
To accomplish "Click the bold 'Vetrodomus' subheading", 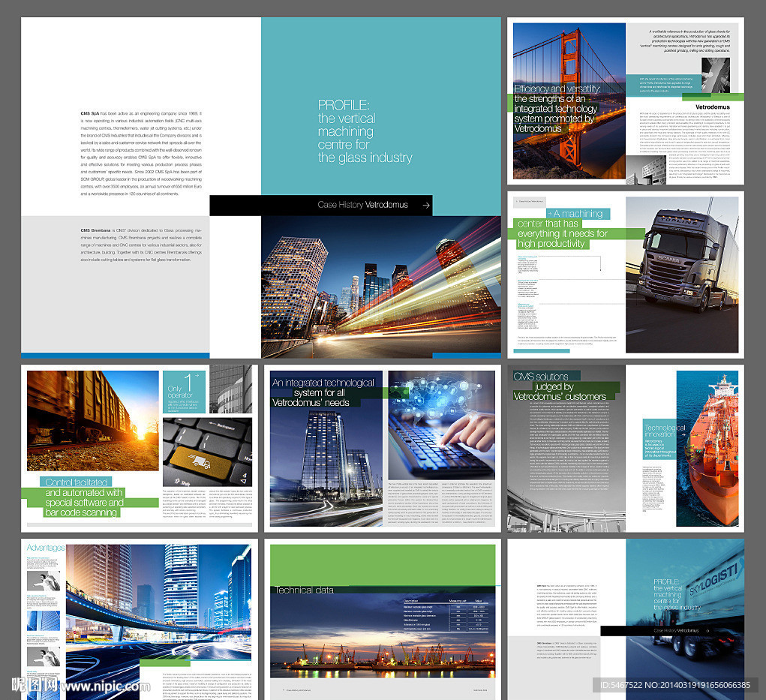I will click(x=712, y=107).
